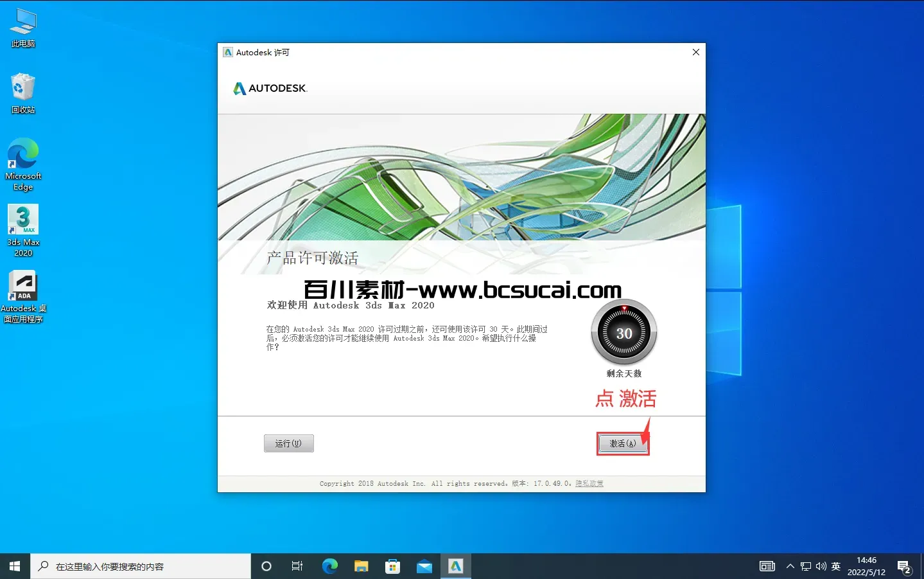Click the Autodesk licensing taskbar icon
This screenshot has height=579, width=924.
[x=455, y=566]
